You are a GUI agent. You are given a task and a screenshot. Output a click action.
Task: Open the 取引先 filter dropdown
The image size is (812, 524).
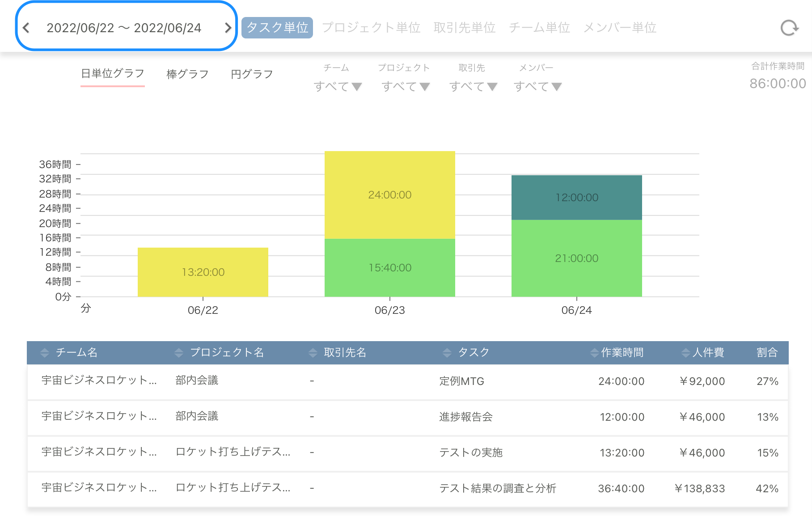point(473,85)
